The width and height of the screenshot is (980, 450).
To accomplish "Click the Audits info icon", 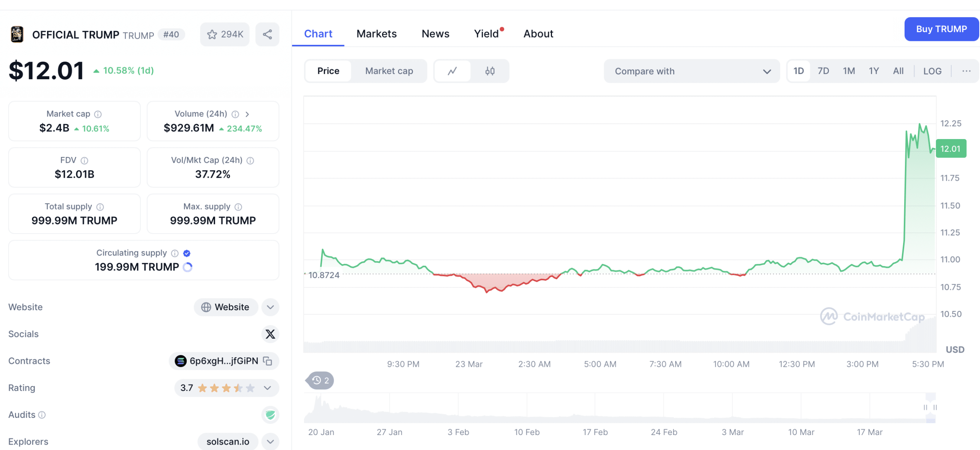I will pos(42,415).
